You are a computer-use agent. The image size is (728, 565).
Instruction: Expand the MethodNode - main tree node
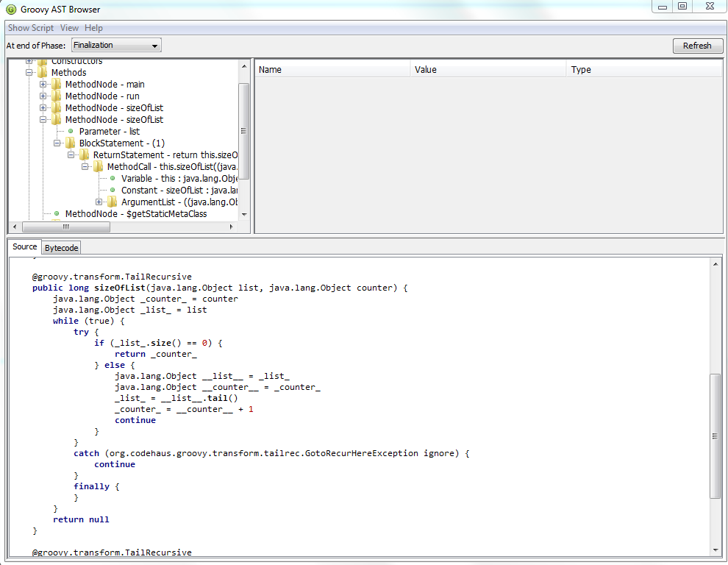[x=43, y=85]
